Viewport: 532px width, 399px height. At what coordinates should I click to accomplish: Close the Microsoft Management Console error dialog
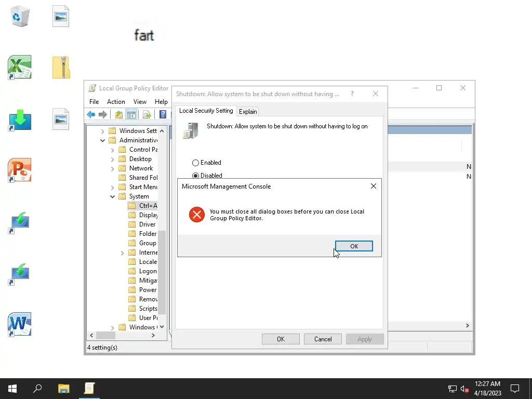coord(373,187)
